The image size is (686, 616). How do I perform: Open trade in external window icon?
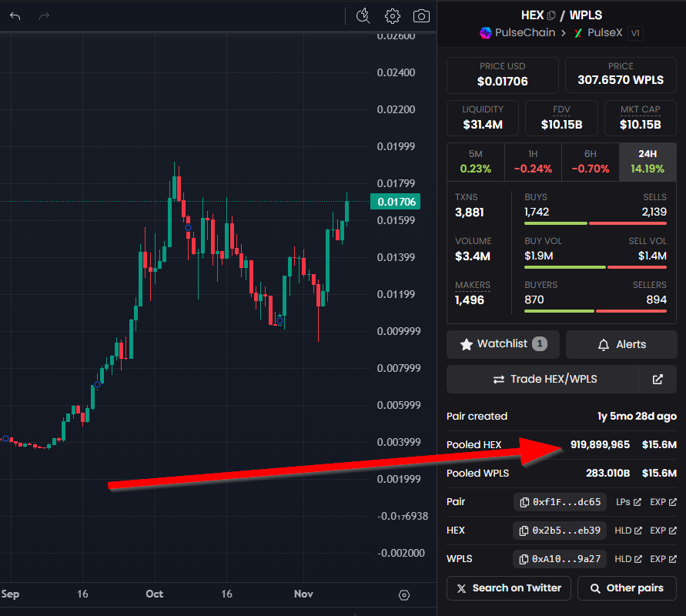658,380
